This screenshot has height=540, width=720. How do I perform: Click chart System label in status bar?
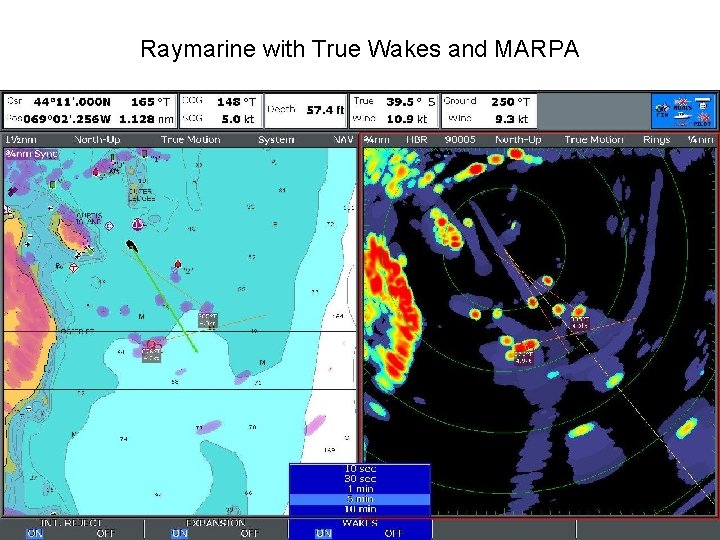276,140
